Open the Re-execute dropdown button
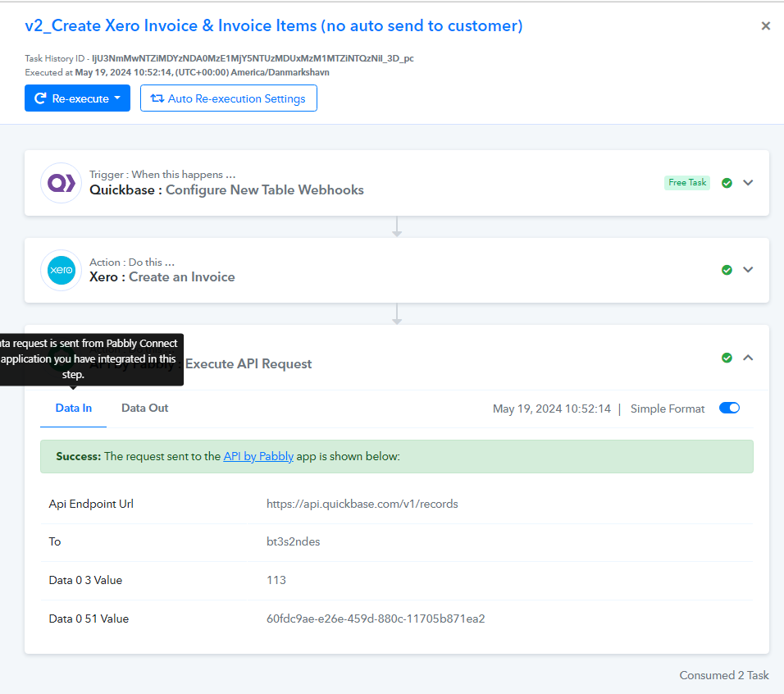The width and height of the screenshot is (784, 694). pyautogui.click(x=78, y=98)
